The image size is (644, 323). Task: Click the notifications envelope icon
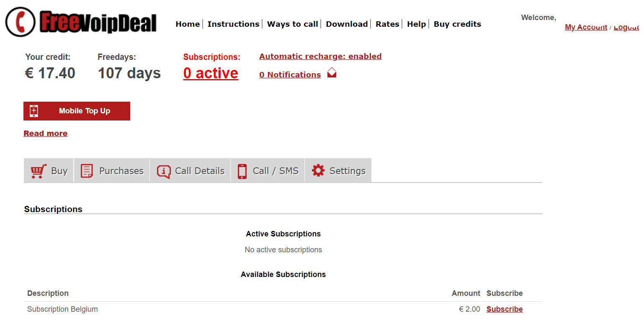coord(332,73)
